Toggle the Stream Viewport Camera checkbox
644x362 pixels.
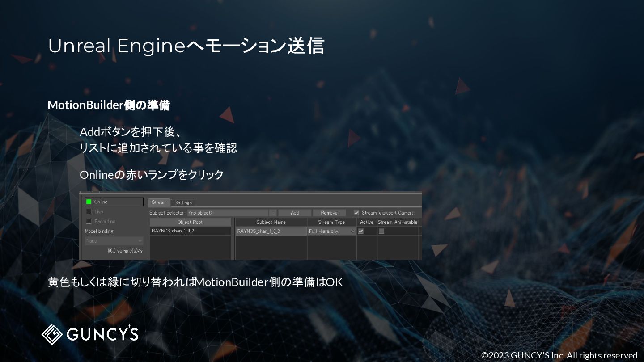(x=356, y=213)
